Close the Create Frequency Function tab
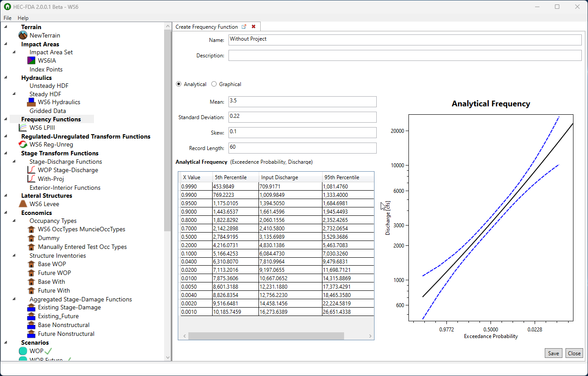Image resolution: width=588 pixels, height=376 pixels. [254, 26]
